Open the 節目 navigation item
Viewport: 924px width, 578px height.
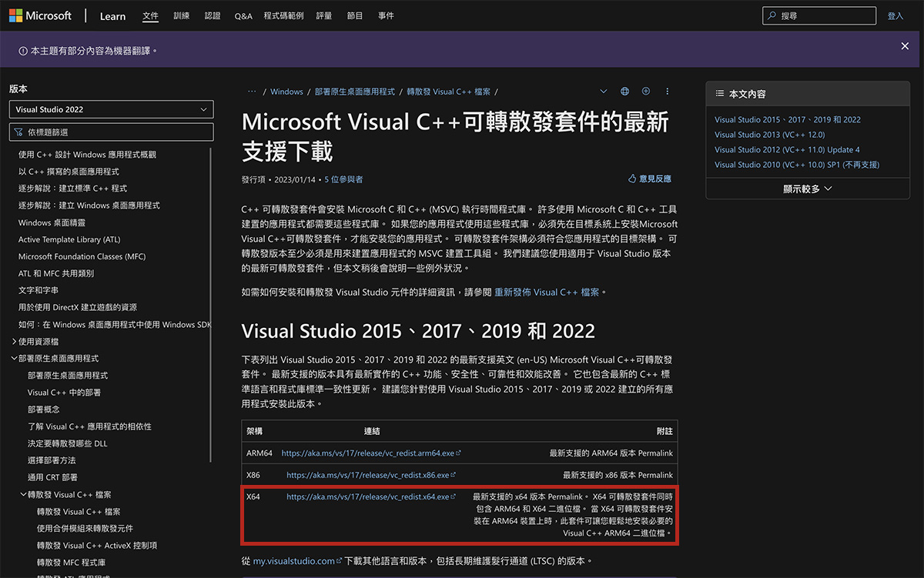355,15
